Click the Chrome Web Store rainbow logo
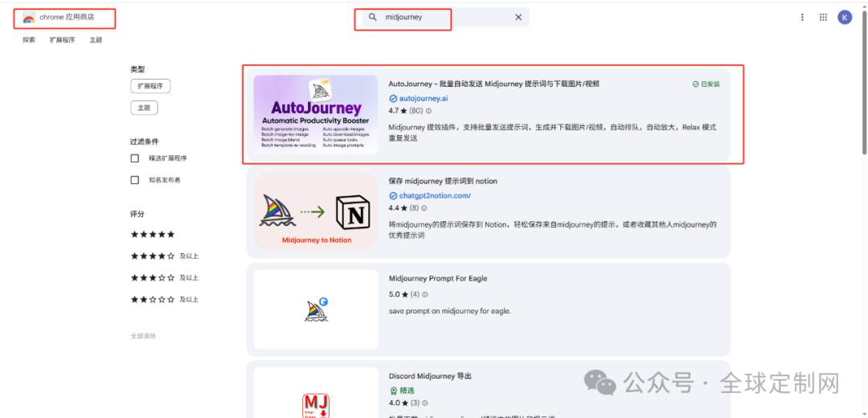The width and height of the screenshot is (868, 418). click(x=29, y=18)
